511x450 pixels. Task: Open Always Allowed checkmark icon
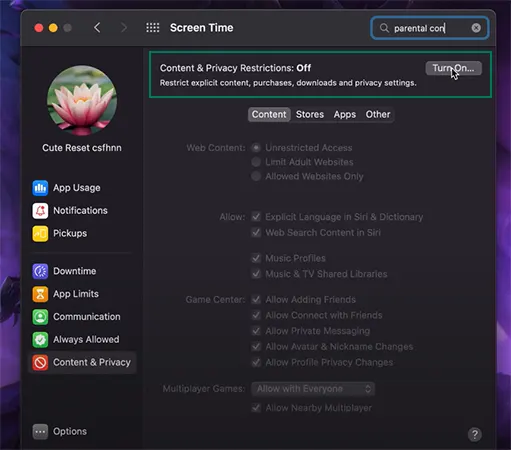coord(40,340)
